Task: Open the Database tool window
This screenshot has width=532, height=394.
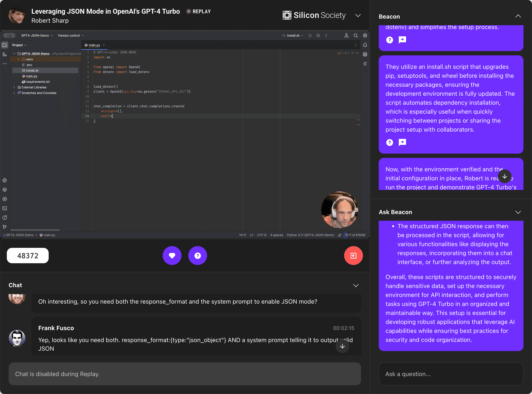Action: (x=365, y=54)
